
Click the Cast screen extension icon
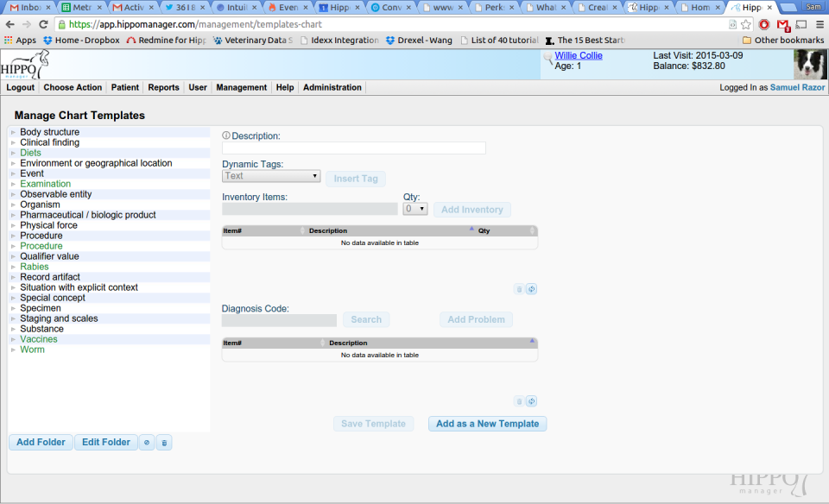click(x=801, y=24)
